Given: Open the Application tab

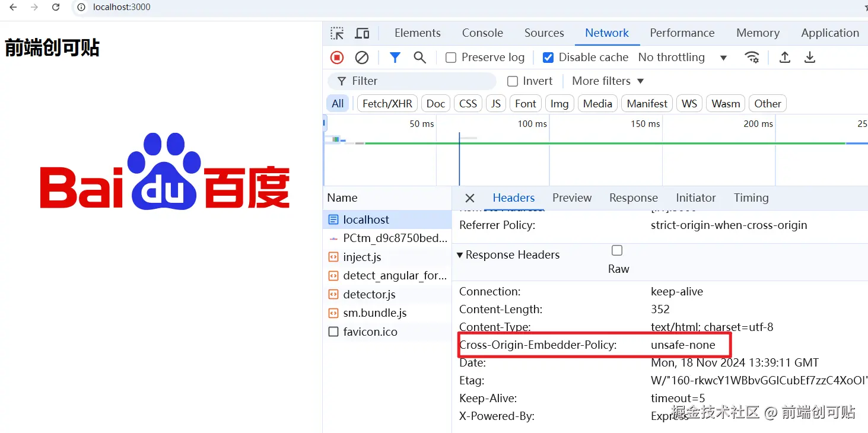Looking at the screenshot, I should 830,33.
